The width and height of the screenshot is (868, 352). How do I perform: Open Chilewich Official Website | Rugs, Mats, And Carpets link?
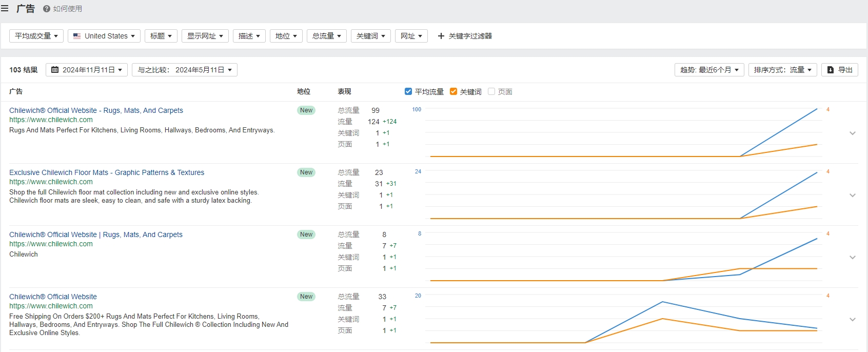(96, 234)
